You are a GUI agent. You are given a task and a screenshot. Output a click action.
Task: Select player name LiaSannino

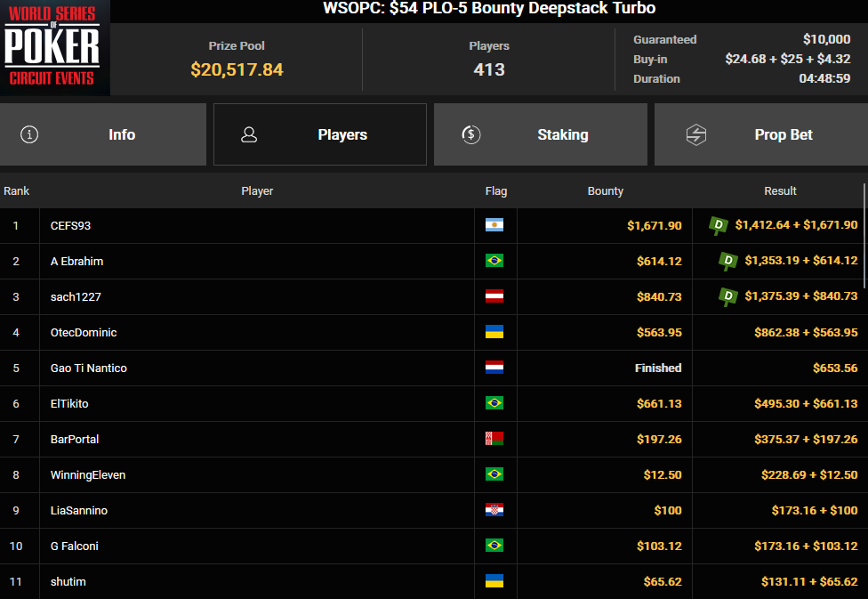79,510
